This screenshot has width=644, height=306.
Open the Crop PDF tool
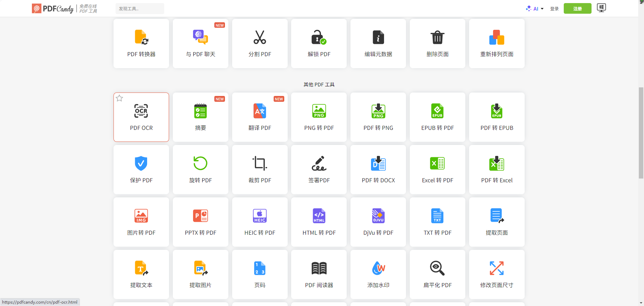260,170
